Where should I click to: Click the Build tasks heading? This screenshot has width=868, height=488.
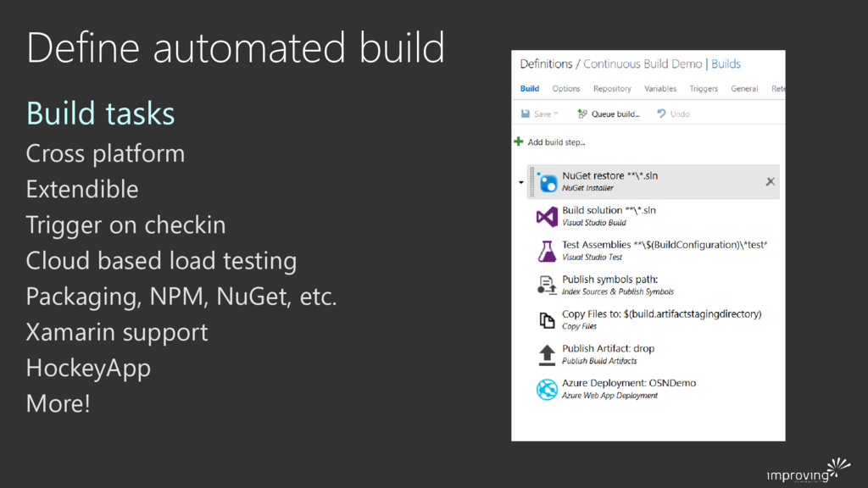tap(101, 114)
